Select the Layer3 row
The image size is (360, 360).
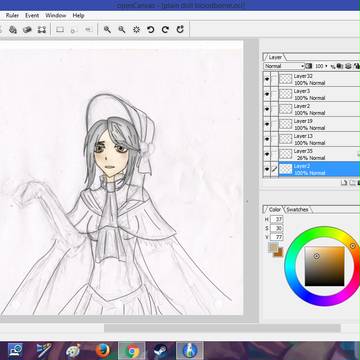[312, 94]
